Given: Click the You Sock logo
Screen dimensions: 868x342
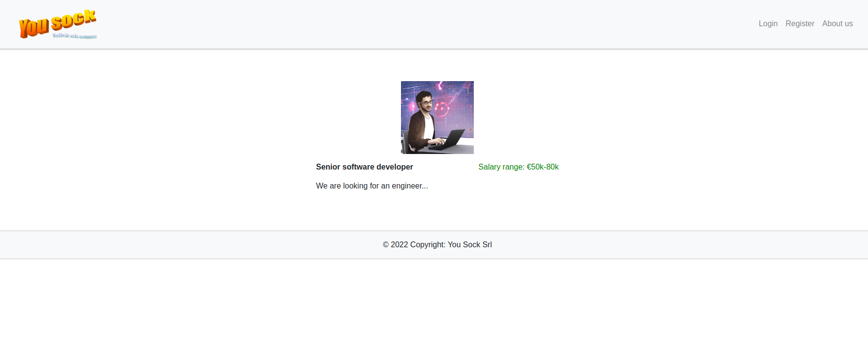Looking at the screenshot, I should [58, 24].
